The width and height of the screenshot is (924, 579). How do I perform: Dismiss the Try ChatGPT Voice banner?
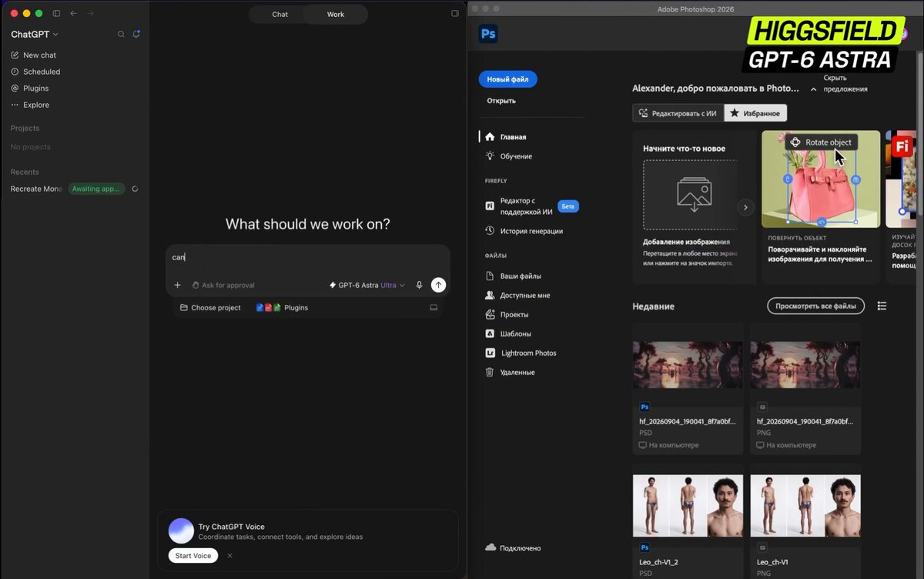tap(229, 556)
